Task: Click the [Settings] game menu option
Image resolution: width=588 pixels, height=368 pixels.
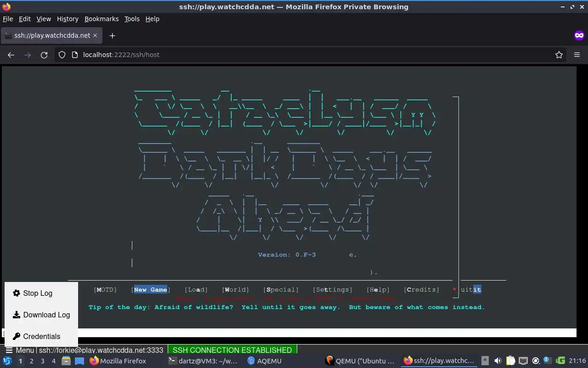Action: point(333,289)
